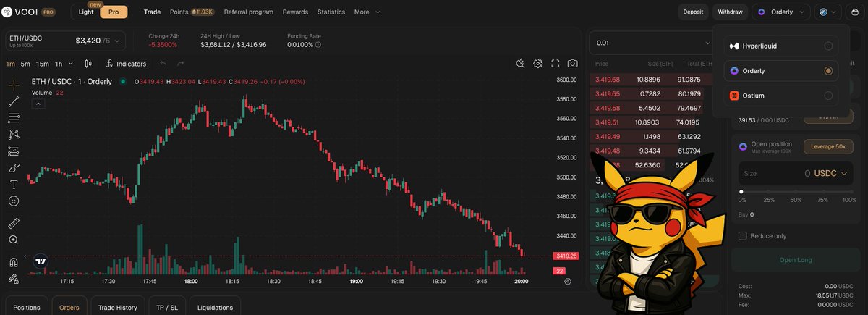Toggle the green market status dot on the chart

pyautogui.click(x=123, y=82)
